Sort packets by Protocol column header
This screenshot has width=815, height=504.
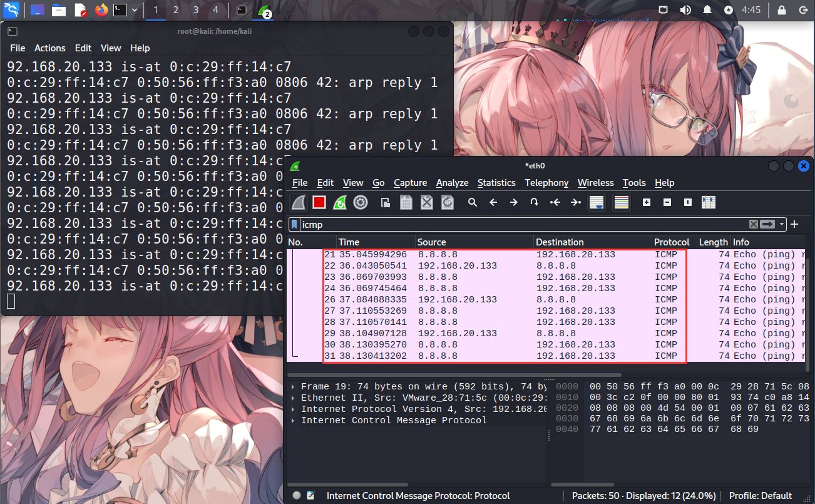click(x=674, y=242)
